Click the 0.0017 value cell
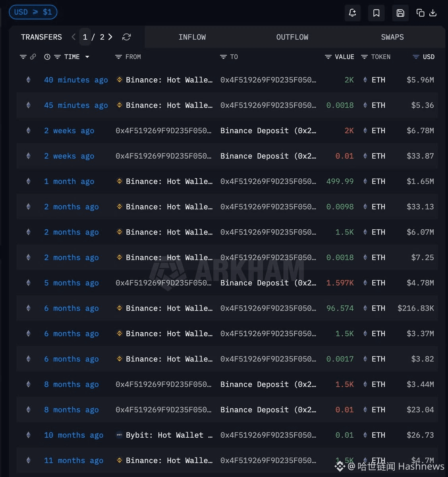Screen dimensions: 448x477 pos(340,359)
